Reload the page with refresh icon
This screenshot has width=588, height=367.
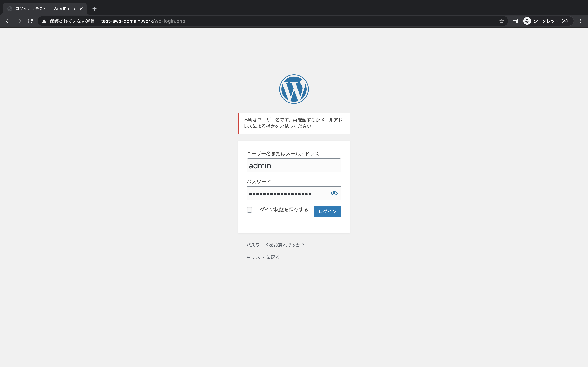30,21
